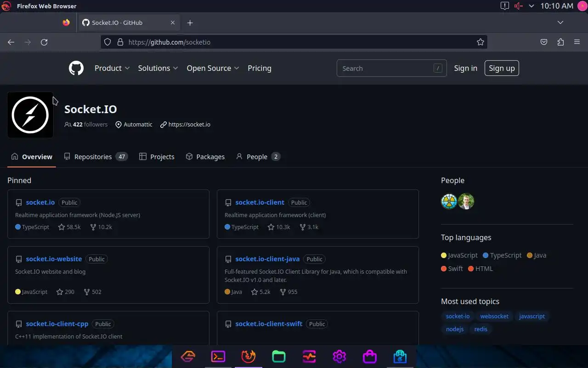Open the terminal app in the dock

[218, 356]
